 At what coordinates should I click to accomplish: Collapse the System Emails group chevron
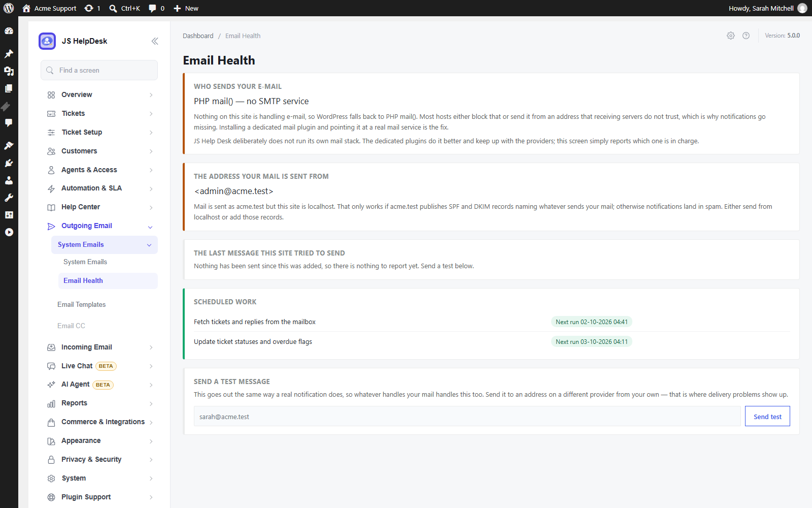(x=149, y=245)
